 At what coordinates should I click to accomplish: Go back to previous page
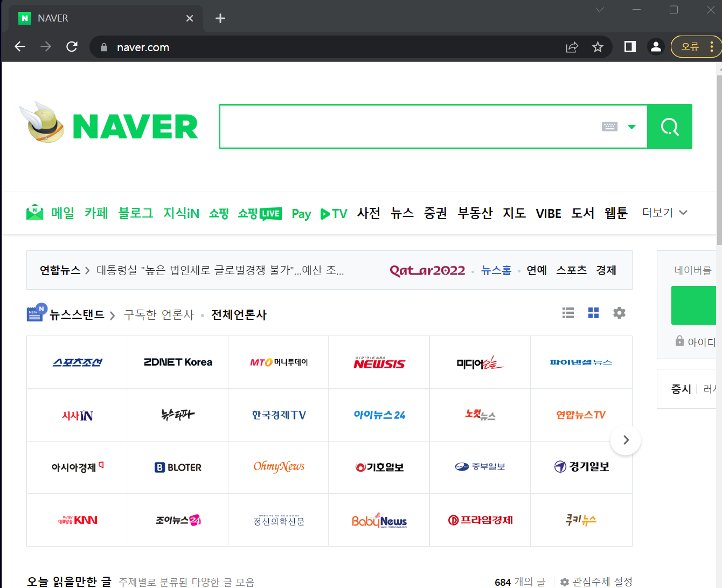coord(20,47)
